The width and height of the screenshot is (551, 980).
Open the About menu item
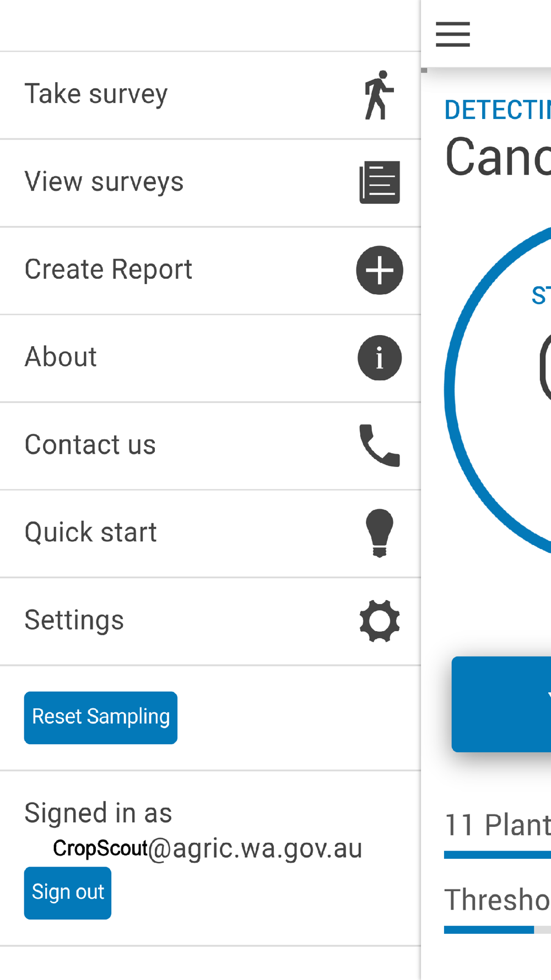[61, 357]
